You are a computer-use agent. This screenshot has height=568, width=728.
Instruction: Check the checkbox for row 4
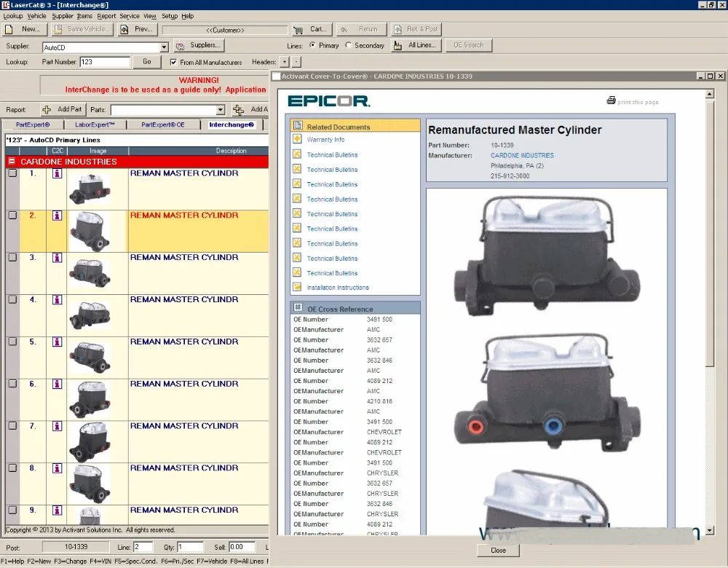pyautogui.click(x=12, y=300)
